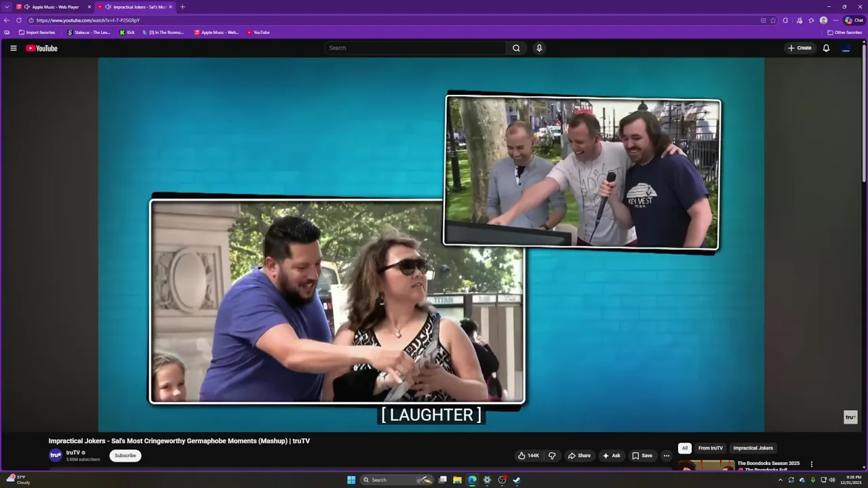
Task: Open YouTube bookmark in favorites bar
Action: pos(258,33)
